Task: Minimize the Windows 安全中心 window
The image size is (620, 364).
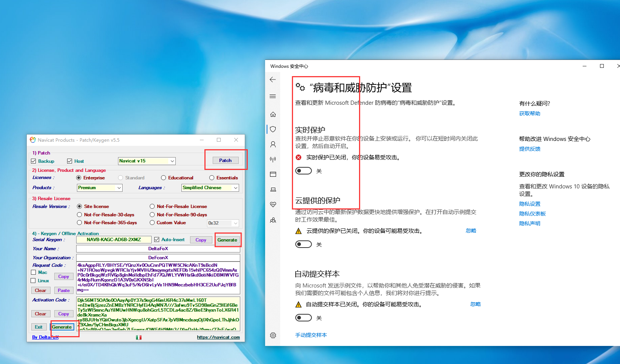Action: [585, 66]
